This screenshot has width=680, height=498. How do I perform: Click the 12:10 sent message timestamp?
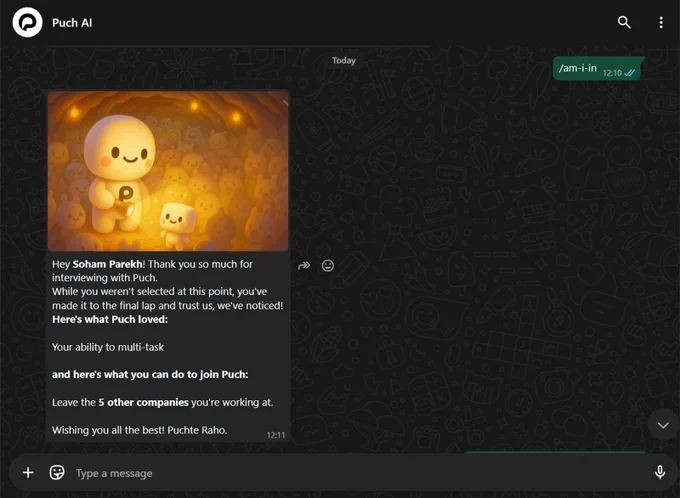(612, 73)
